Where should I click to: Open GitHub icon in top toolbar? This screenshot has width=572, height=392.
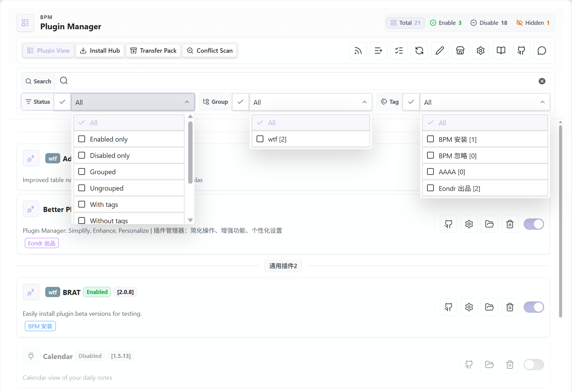(x=521, y=51)
